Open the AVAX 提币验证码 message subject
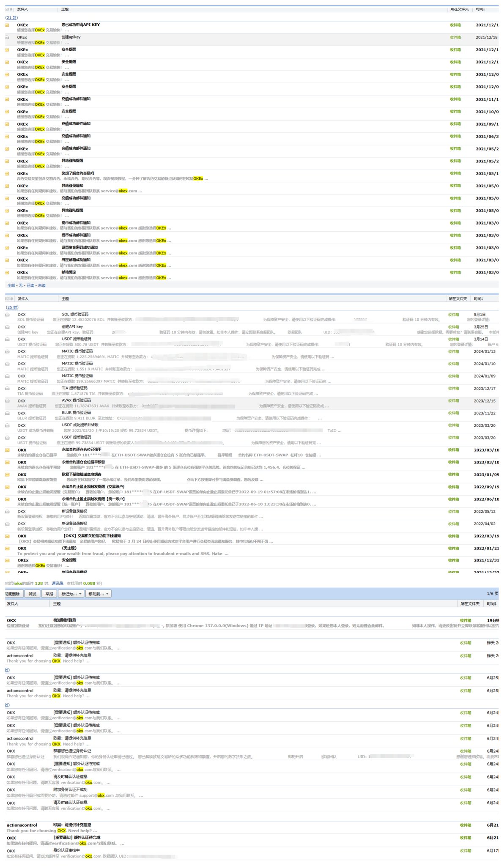This screenshot has height=866, width=504. [77, 400]
